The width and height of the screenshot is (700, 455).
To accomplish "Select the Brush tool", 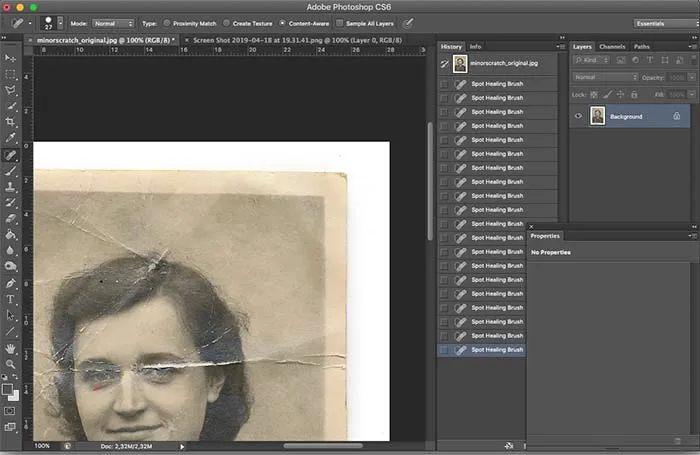I will click(x=10, y=171).
